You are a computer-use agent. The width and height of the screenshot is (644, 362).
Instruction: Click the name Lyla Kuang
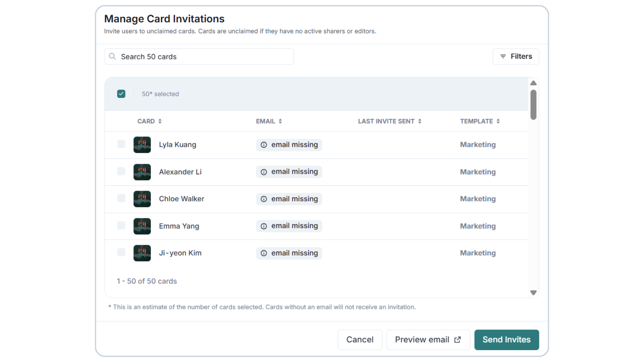tap(177, 145)
